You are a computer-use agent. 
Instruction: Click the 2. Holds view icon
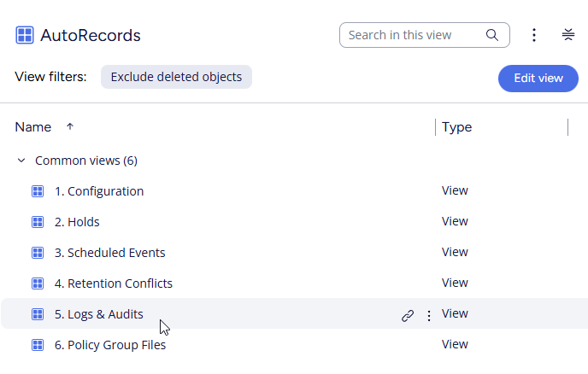[38, 222]
